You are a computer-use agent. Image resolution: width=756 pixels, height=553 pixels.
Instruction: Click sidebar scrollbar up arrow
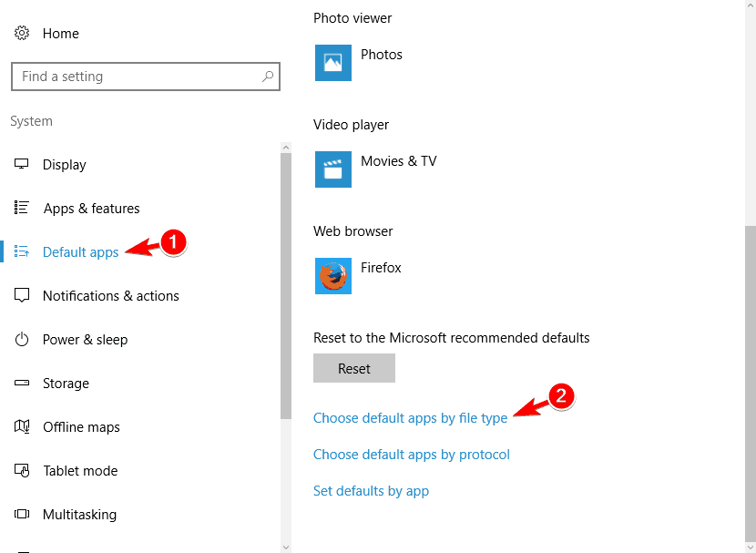point(286,148)
